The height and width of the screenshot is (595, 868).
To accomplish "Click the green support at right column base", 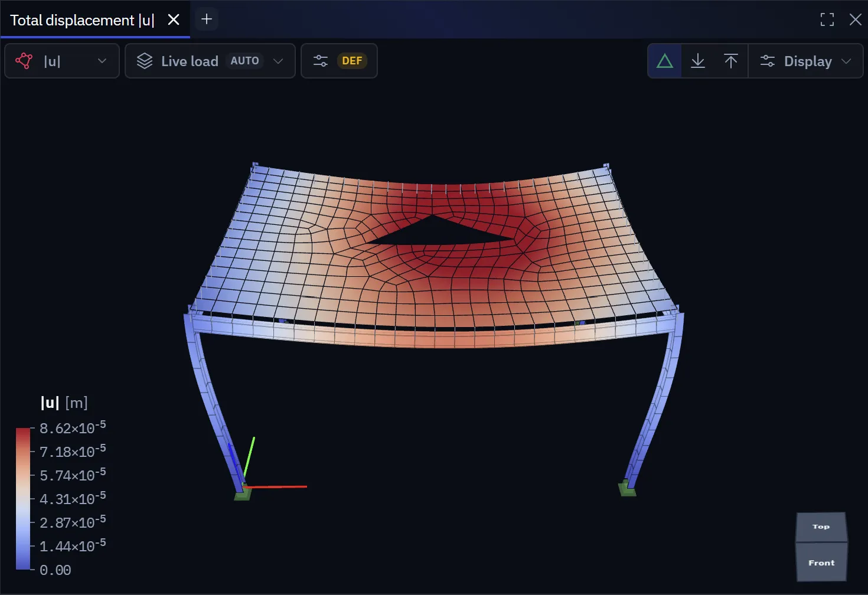I will tap(626, 489).
